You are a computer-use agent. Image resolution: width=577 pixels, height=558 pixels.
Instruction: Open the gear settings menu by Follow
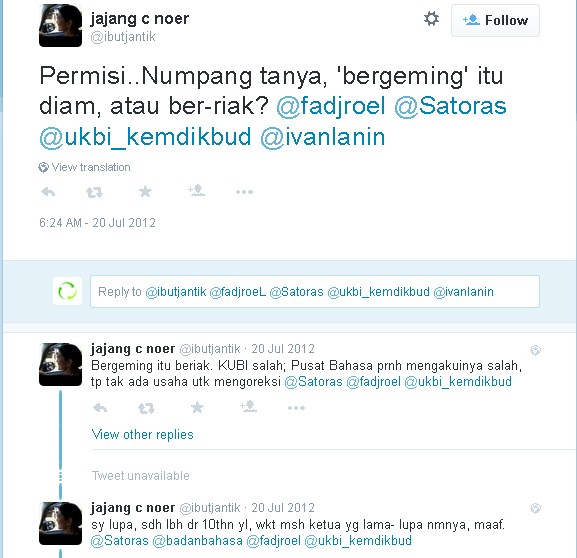coord(431,19)
